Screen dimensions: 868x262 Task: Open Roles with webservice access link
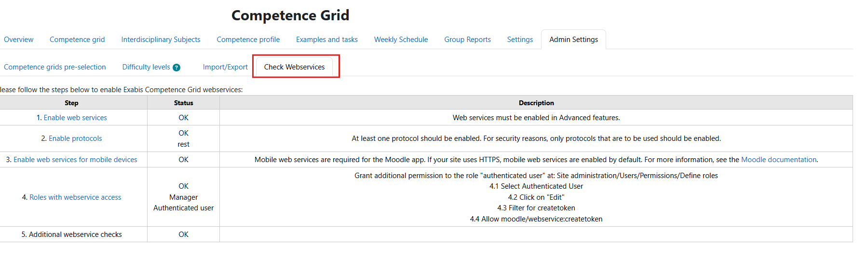point(75,197)
